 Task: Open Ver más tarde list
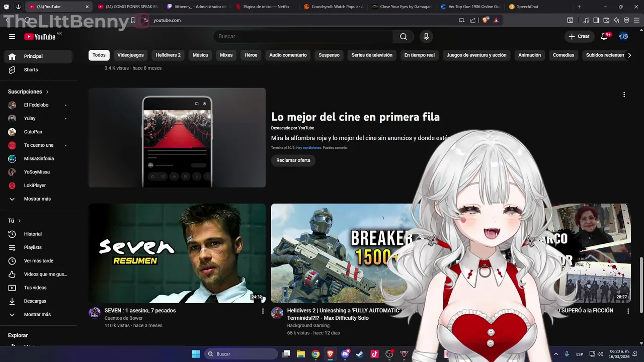tap(38, 261)
